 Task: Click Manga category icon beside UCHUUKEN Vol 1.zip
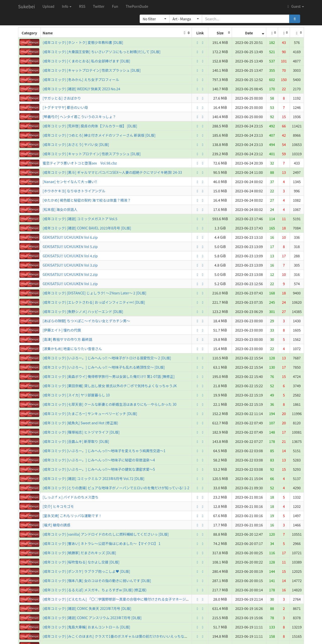[x=29, y=284]
